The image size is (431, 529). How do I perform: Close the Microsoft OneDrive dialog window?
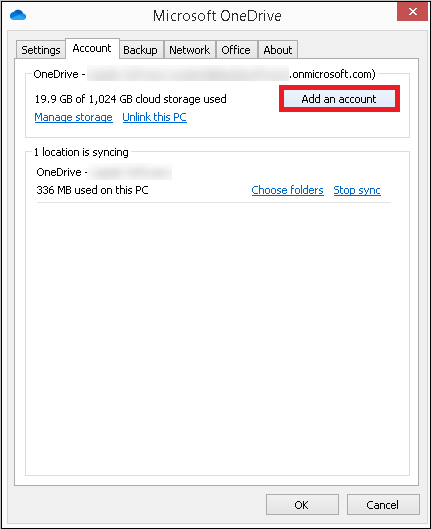pyautogui.click(x=412, y=12)
